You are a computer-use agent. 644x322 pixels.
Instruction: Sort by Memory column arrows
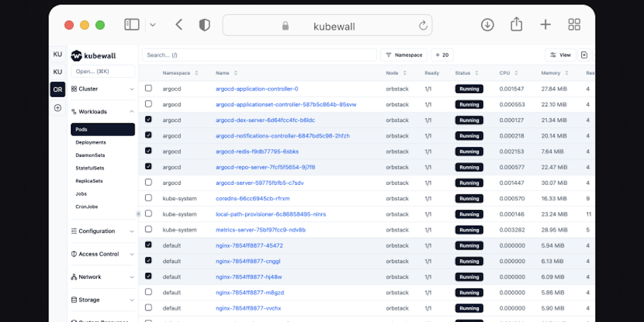click(567, 73)
